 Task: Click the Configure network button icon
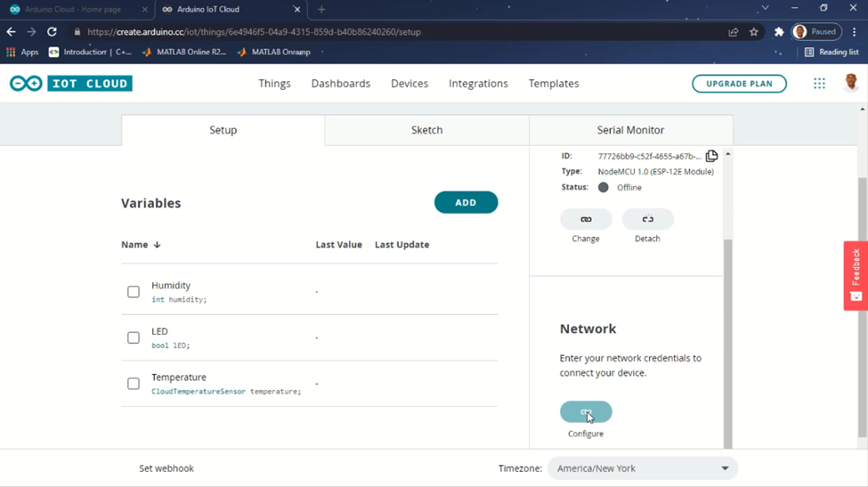pos(586,411)
